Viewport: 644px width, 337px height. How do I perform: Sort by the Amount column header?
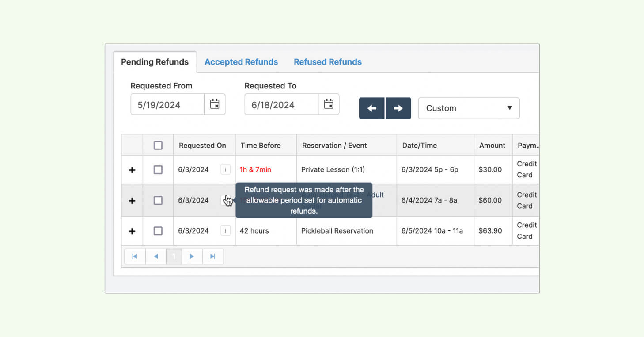point(492,146)
